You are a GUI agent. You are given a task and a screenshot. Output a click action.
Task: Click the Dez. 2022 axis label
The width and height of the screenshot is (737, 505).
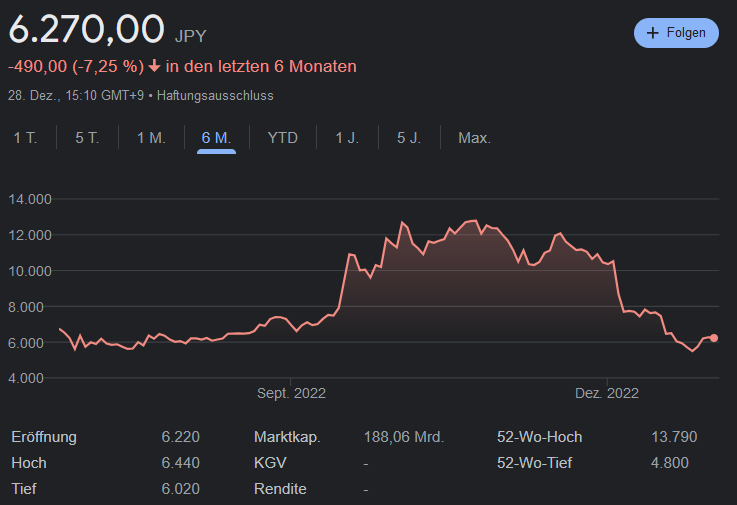(x=606, y=394)
